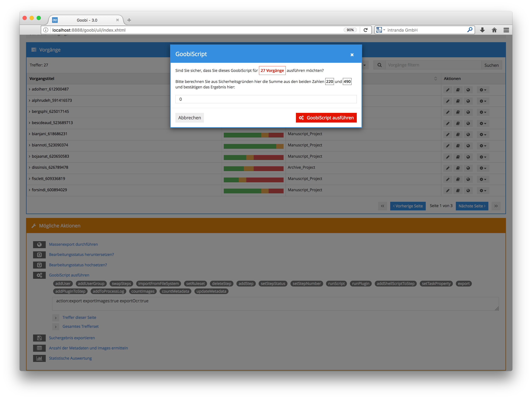This screenshot has width=532, height=399.
Task: Expand the adolherr_612900487 row
Action: 30,89
